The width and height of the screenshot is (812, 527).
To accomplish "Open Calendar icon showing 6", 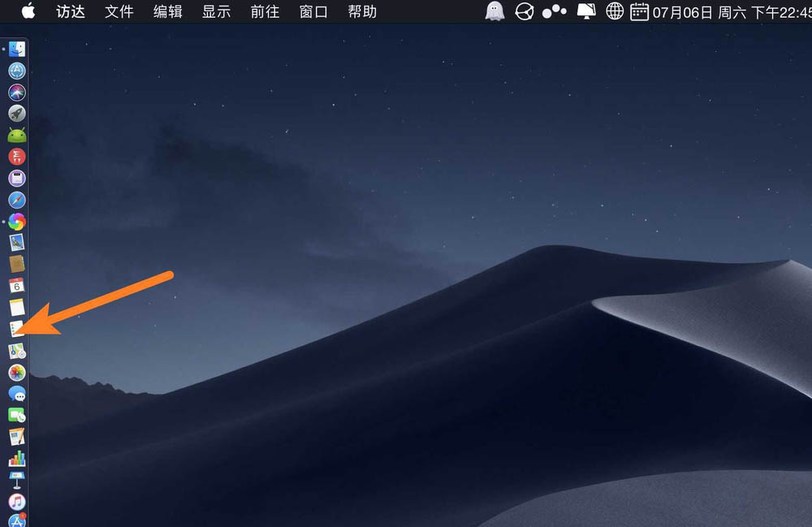I will click(x=17, y=286).
